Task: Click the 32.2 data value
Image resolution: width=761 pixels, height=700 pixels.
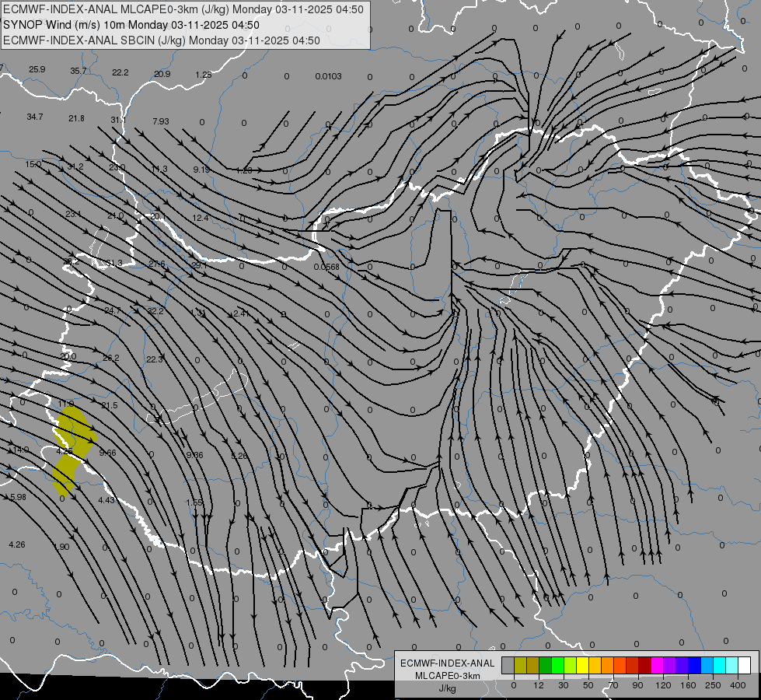Action: [155, 311]
